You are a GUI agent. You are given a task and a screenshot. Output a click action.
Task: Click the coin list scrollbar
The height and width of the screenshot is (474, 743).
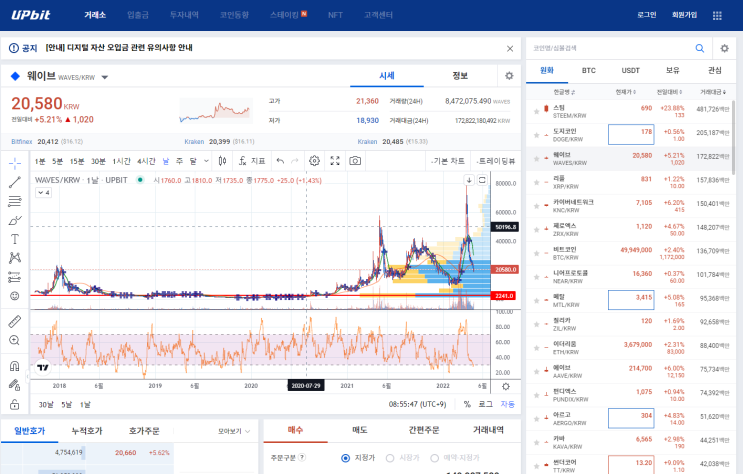click(734, 137)
